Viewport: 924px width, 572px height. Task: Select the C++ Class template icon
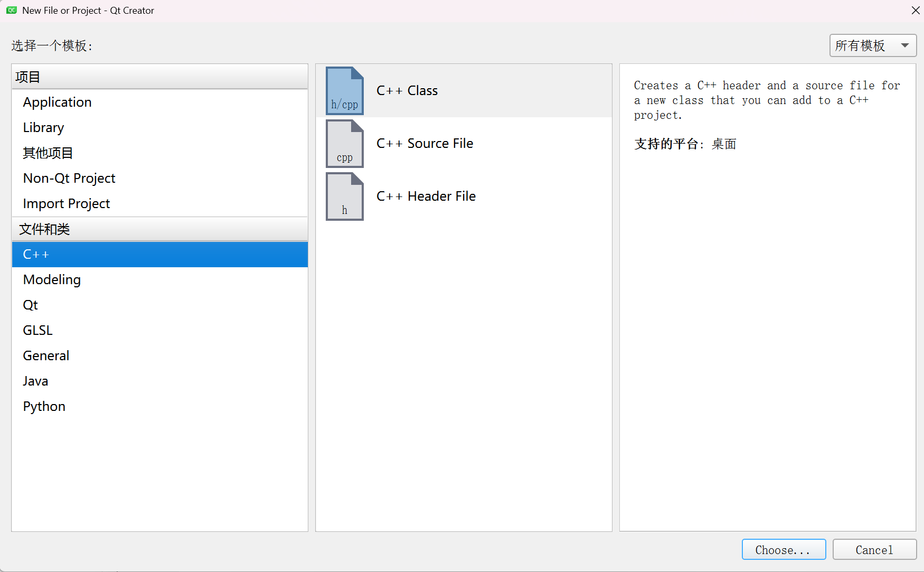(x=344, y=90)
